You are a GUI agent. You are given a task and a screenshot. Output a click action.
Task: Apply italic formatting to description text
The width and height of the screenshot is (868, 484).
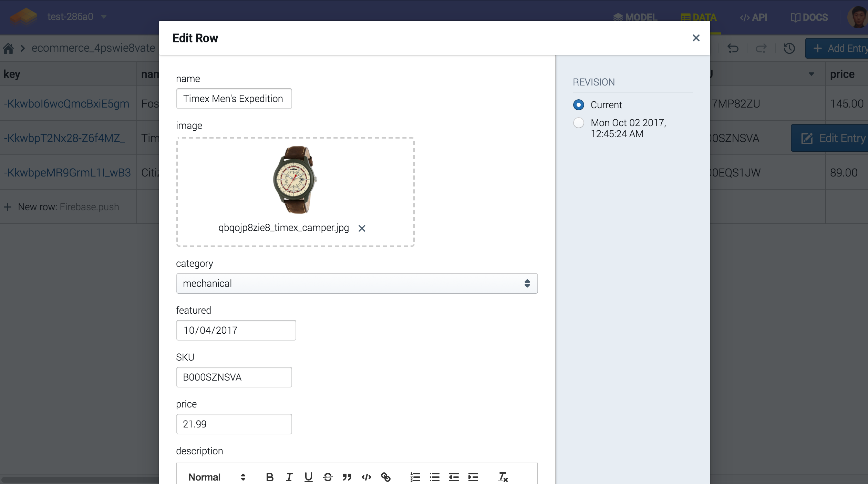pyautogui.click(x=289, y=477)
